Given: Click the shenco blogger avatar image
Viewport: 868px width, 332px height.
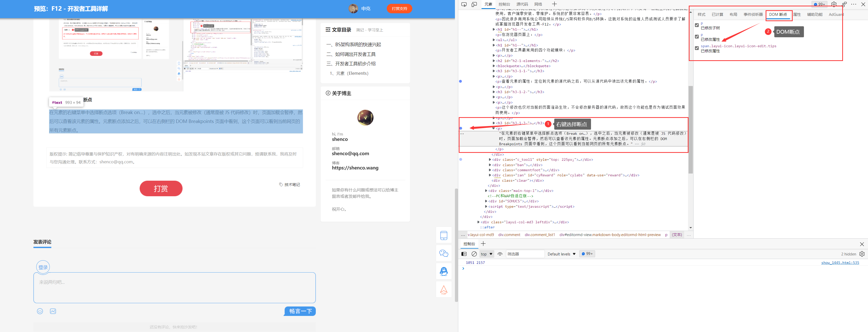Looking at the screenshot, I should [x=365, y=117].
